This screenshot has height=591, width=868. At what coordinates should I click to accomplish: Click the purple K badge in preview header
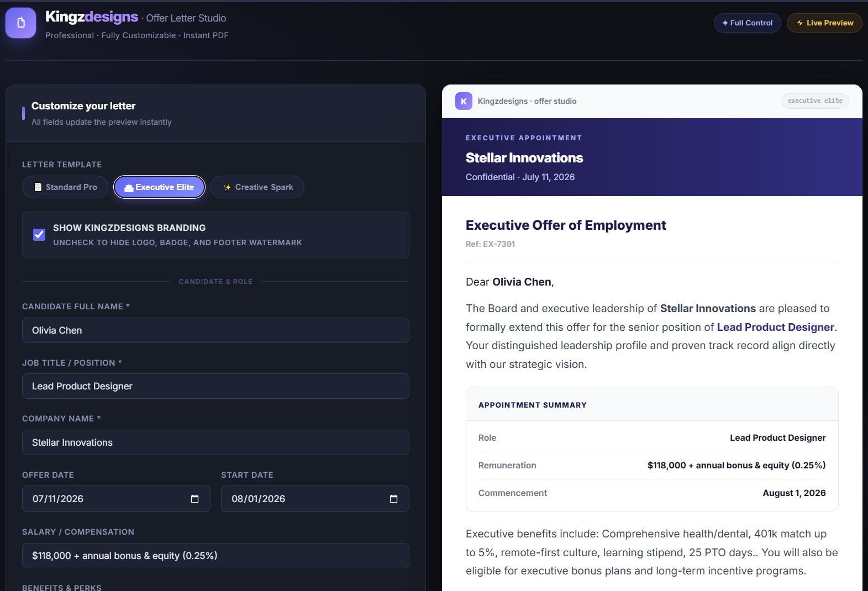pyautogui.click(x=464, y=101)
